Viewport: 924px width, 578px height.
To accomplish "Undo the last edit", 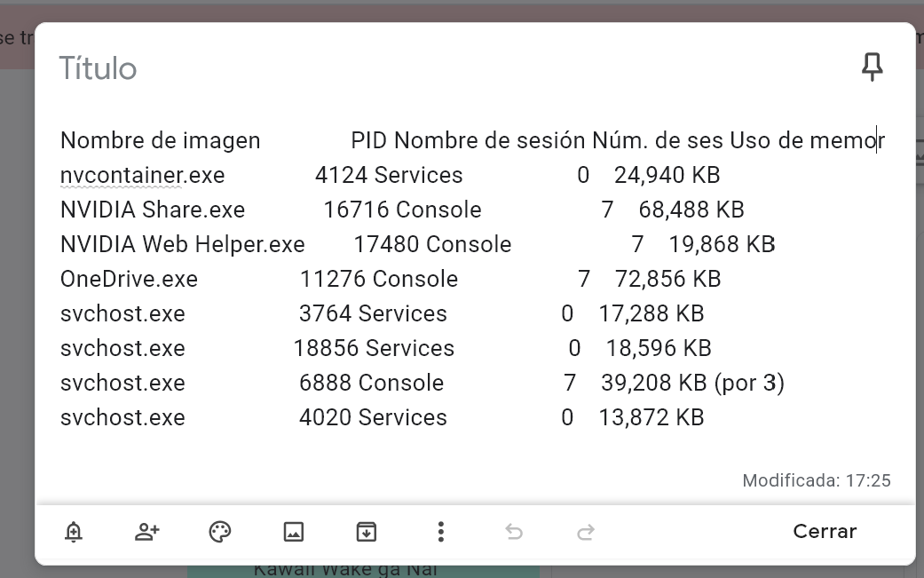I will (514, 531).
